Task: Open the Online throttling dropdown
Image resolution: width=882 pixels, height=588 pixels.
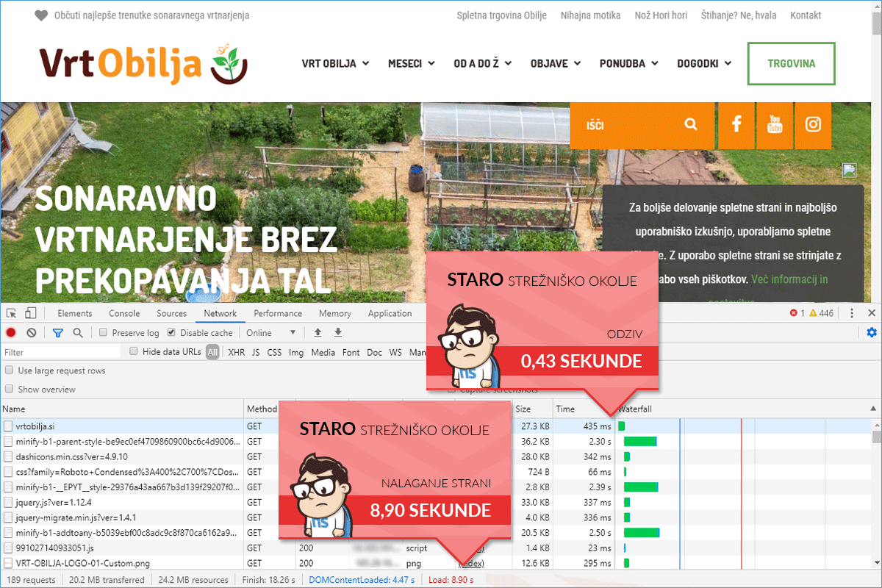Action: coord(271,333)
